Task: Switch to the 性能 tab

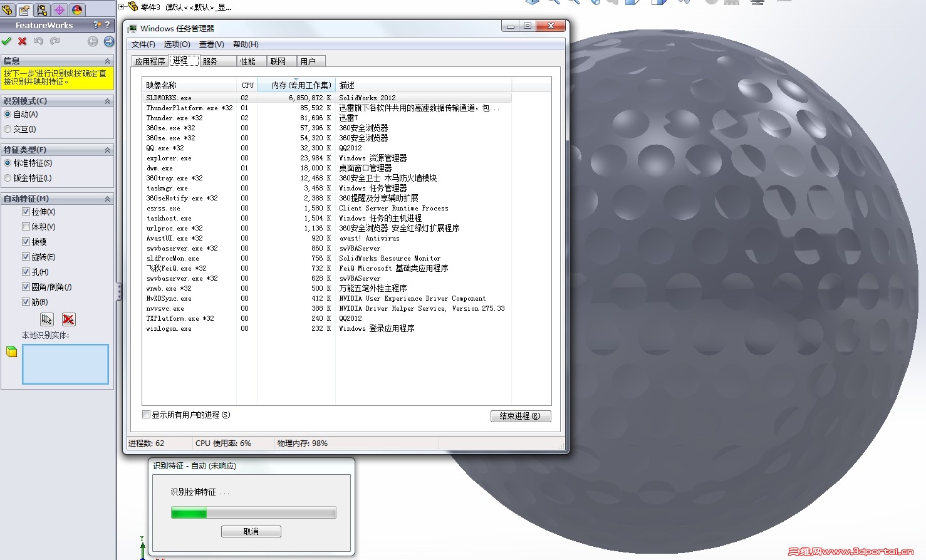Action: 252,61
